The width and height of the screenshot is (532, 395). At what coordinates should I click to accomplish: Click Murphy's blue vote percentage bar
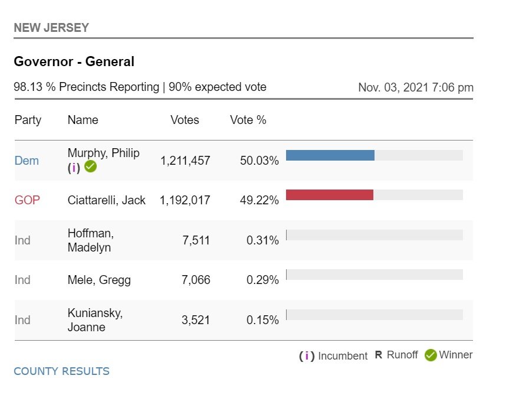coord(330,155)
